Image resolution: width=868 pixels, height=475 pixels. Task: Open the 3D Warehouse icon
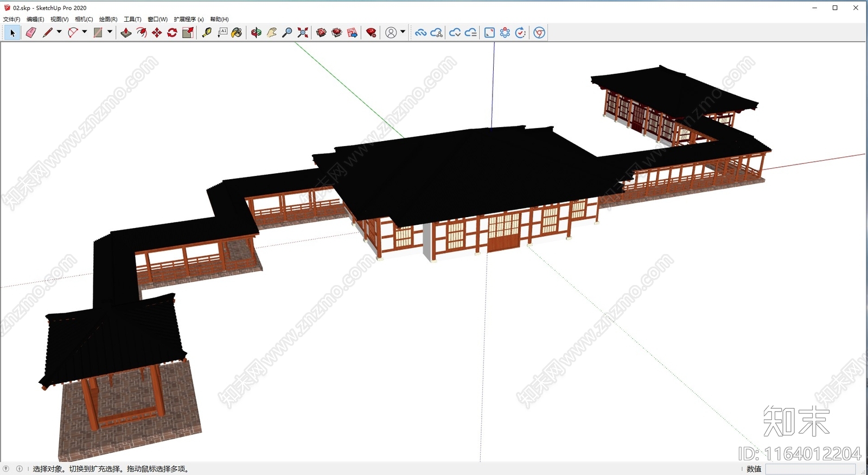tap(321, 33)
